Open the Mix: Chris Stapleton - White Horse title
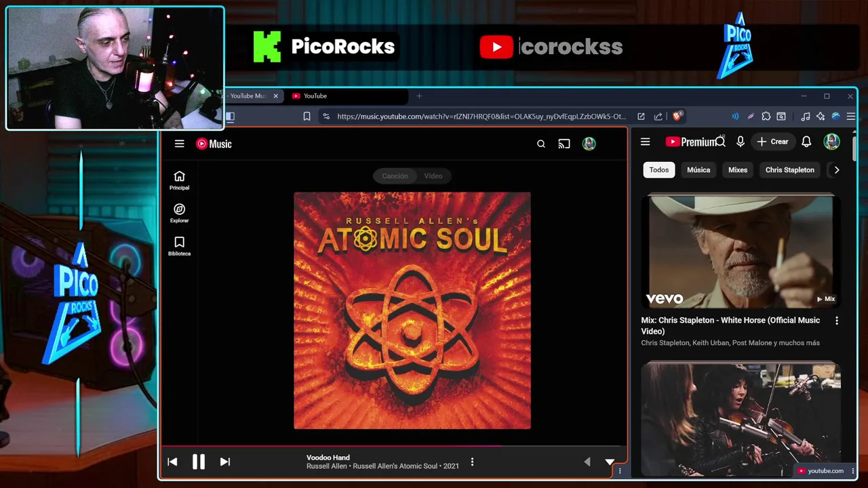The width and height of the screenshot is (868, 488). point(730,325)
